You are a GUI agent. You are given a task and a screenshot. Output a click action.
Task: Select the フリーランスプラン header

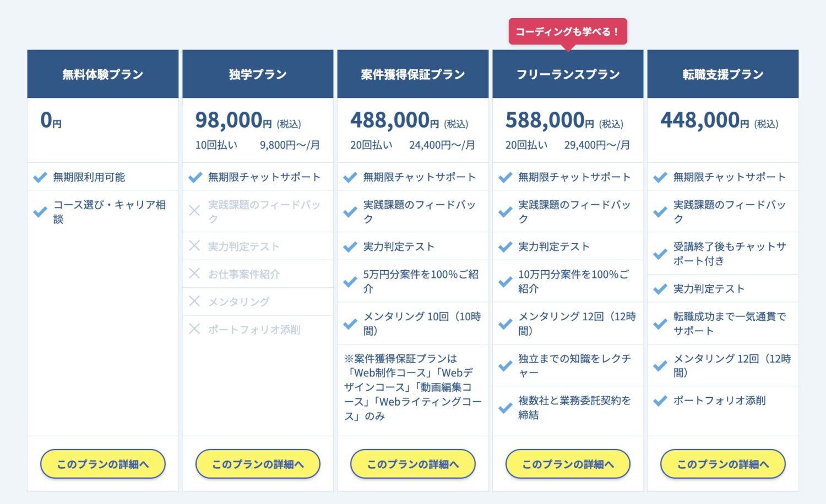568,74
